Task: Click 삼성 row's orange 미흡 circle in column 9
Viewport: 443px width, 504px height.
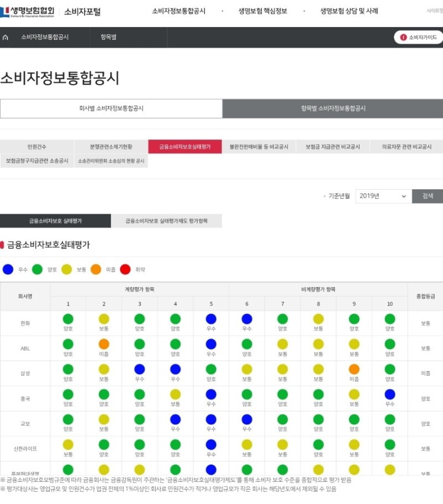Action: click(354, 369)
